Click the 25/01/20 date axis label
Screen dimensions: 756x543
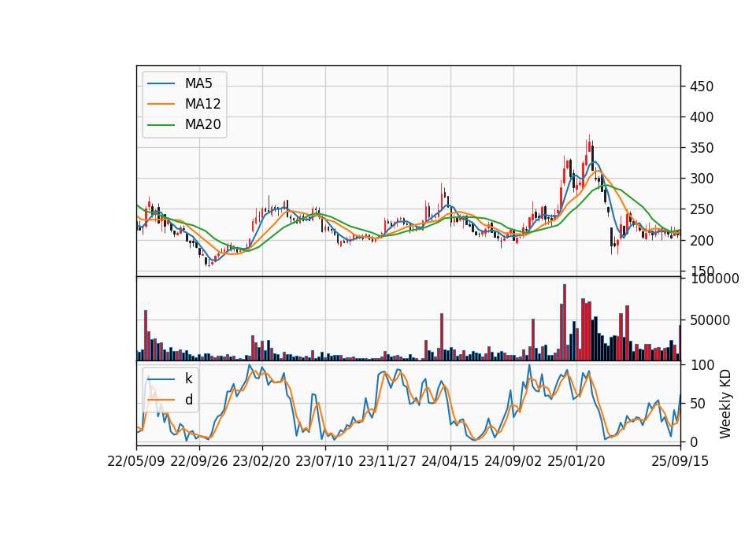tap(576, 461)
